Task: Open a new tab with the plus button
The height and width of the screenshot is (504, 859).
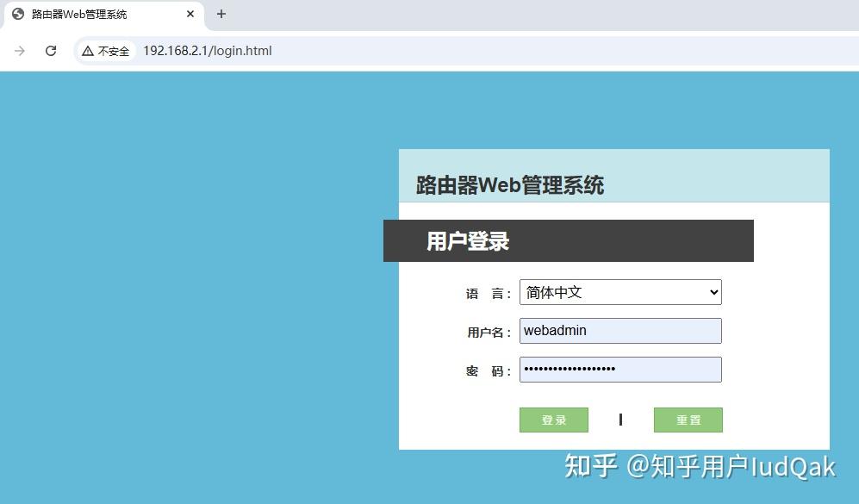Action: tap(221, 14)
